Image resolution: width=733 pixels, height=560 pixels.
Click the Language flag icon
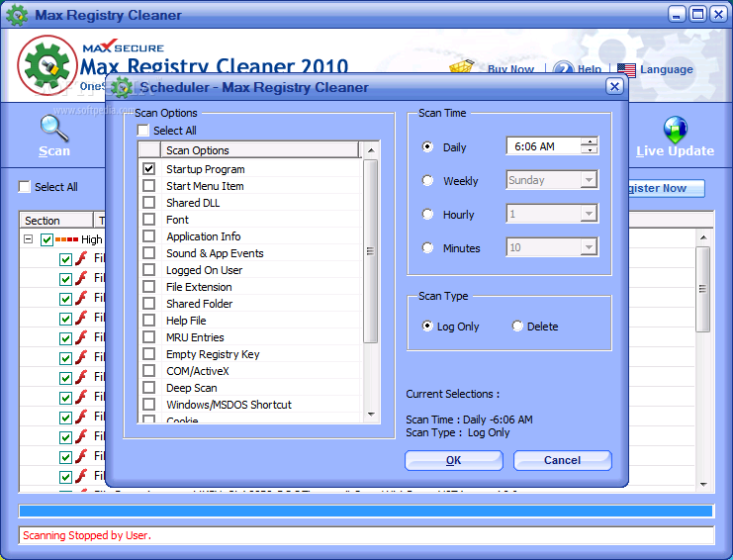[x=626, y=70]
